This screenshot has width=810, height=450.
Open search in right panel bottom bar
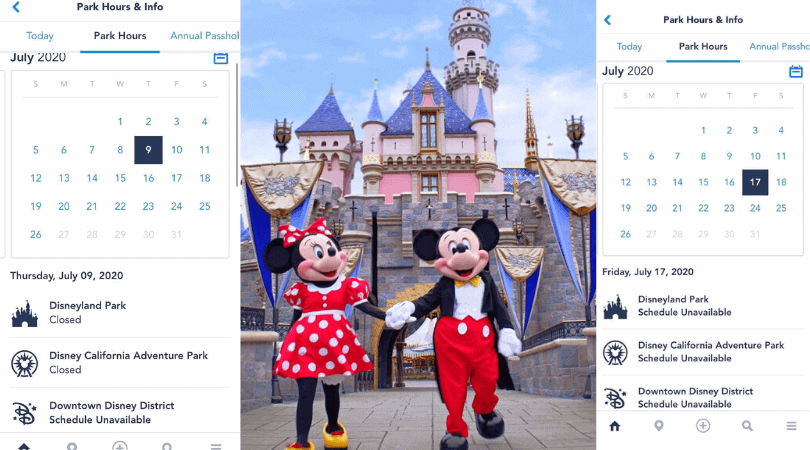click(x=747, y=426)
